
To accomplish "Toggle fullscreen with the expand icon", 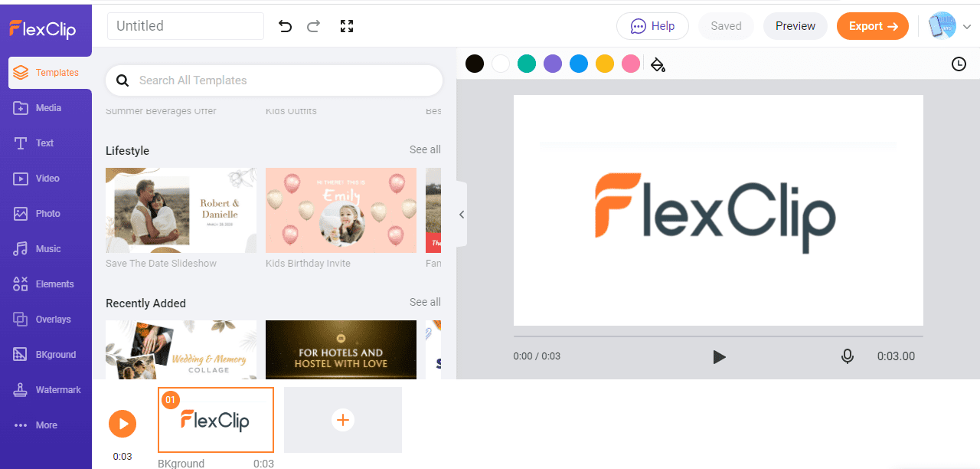I will click(347, 26).
